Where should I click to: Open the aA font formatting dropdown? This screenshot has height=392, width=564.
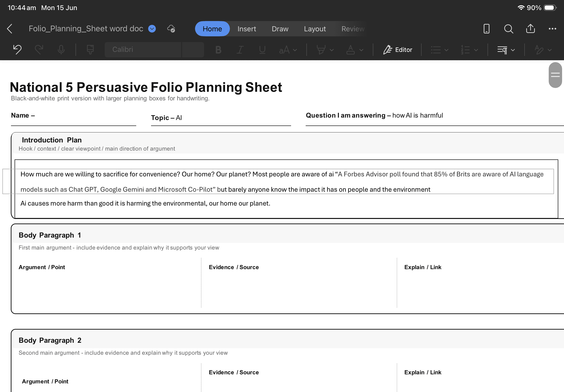(288, 50)
